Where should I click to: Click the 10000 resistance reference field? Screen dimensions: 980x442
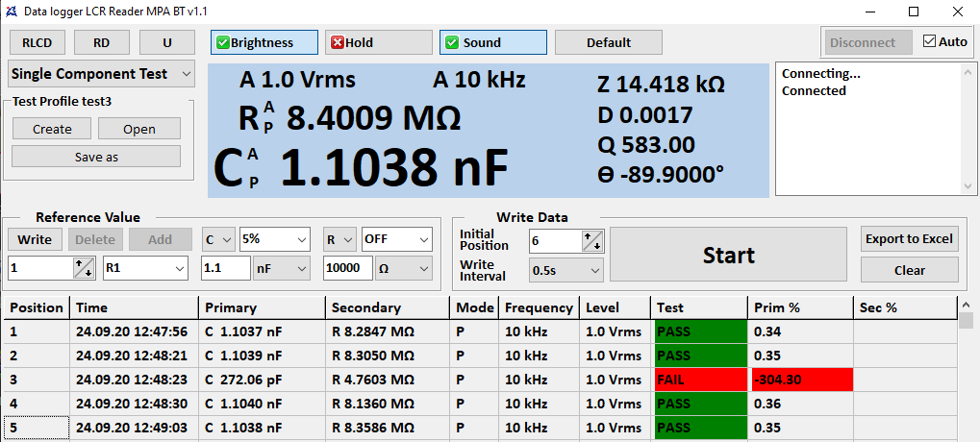click(347, 268)
